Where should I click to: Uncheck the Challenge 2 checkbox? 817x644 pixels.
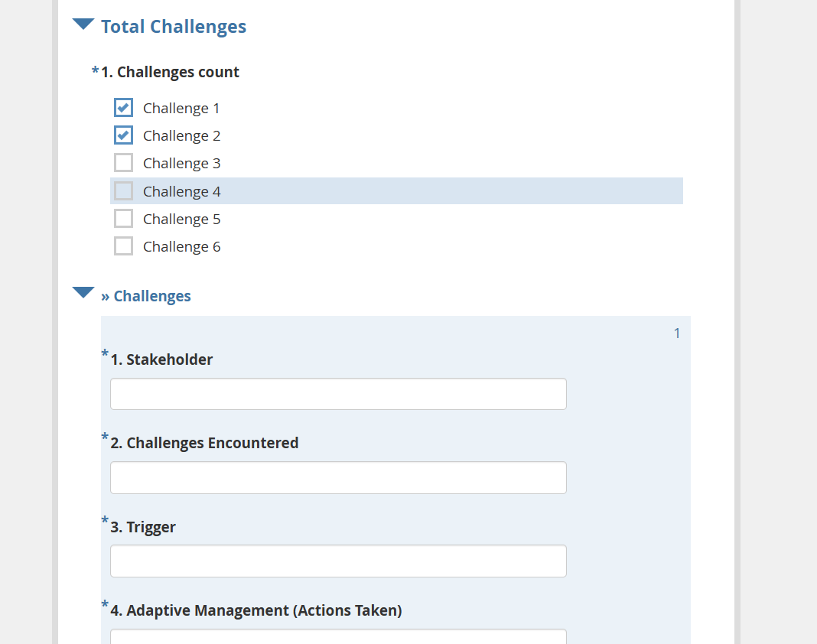123,135
